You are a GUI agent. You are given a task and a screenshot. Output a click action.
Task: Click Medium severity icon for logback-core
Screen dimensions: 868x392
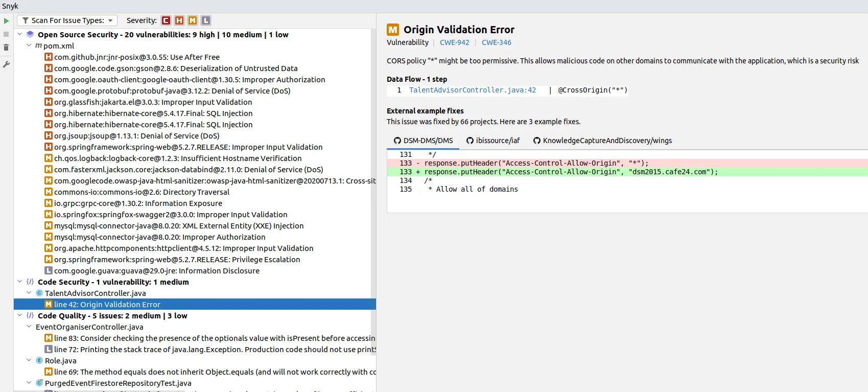49,158
